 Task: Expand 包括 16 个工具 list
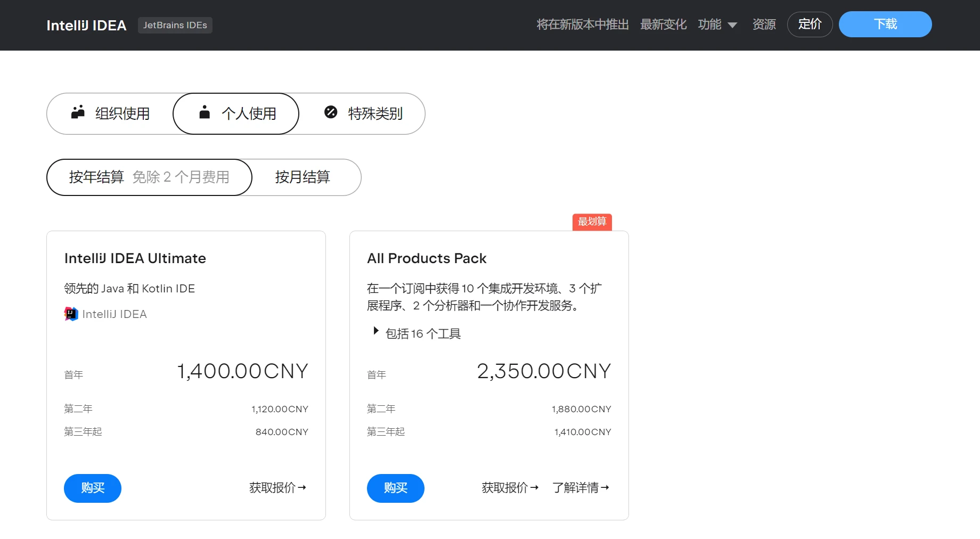pyautogui.click(x=417, y=333)
